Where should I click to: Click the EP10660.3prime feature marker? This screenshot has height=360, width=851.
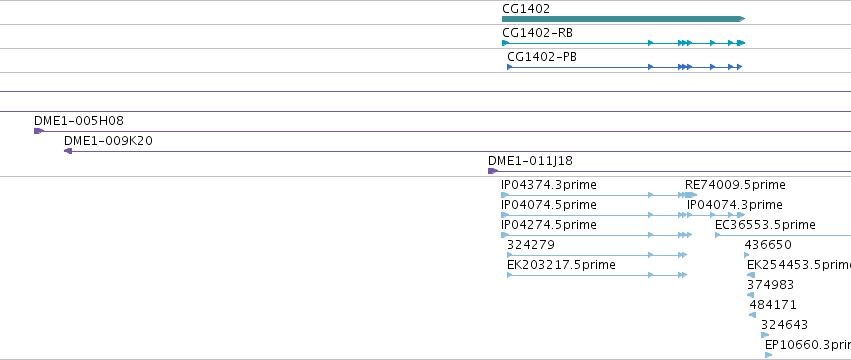pos(769,355)
